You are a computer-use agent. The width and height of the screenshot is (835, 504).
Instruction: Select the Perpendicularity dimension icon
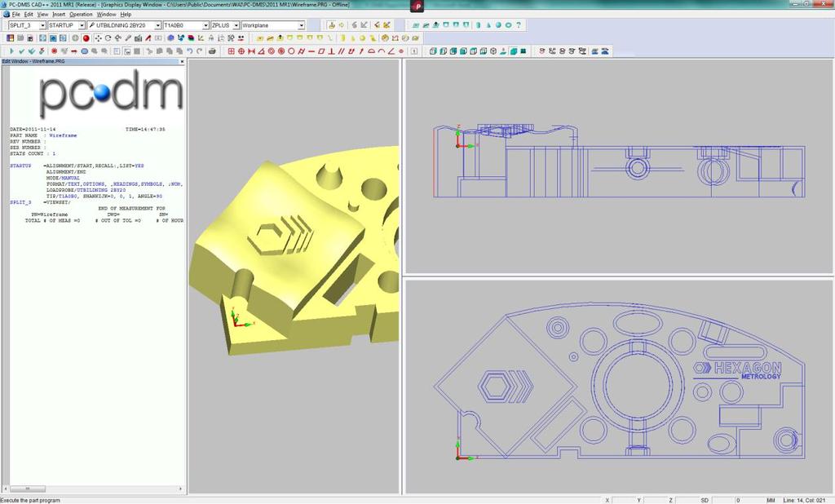click(331, 51)
